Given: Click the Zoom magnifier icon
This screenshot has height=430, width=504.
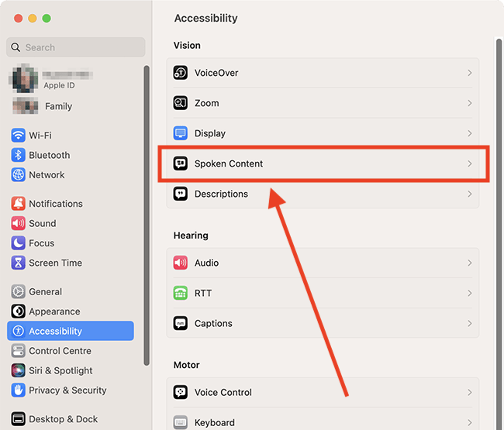Looking at the screenshot, I should (181, 103).
